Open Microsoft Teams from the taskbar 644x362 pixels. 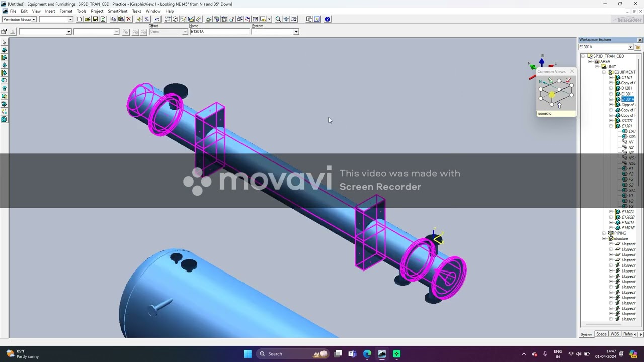click(352, 354)
